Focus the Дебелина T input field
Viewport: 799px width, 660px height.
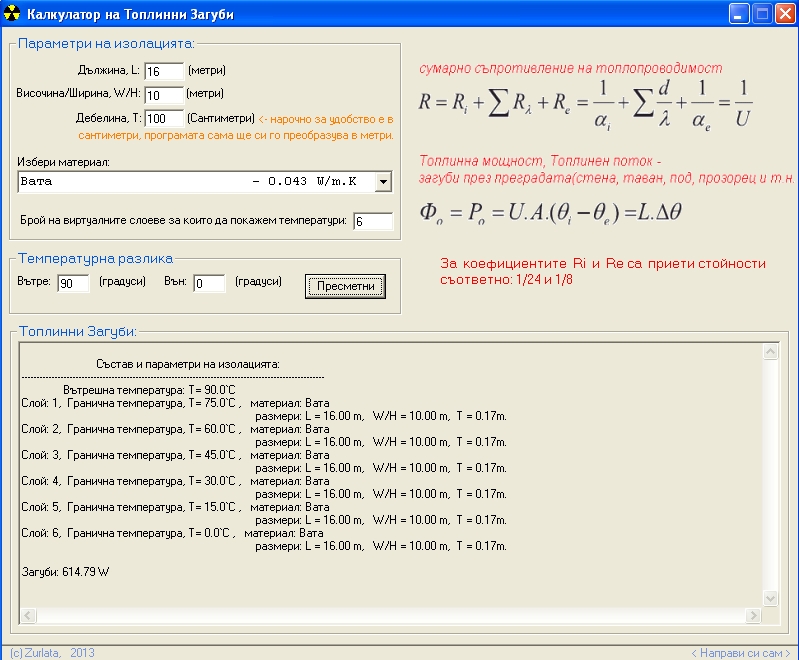point(163,119)
